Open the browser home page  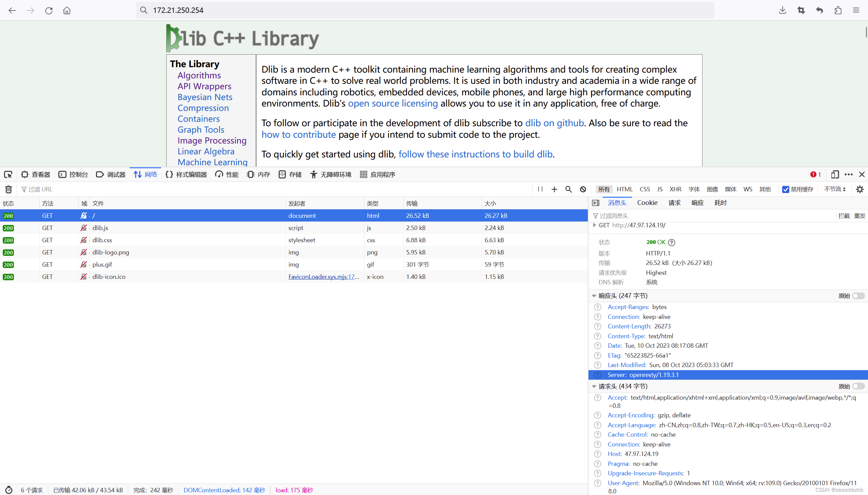click(x=67, y=10)
